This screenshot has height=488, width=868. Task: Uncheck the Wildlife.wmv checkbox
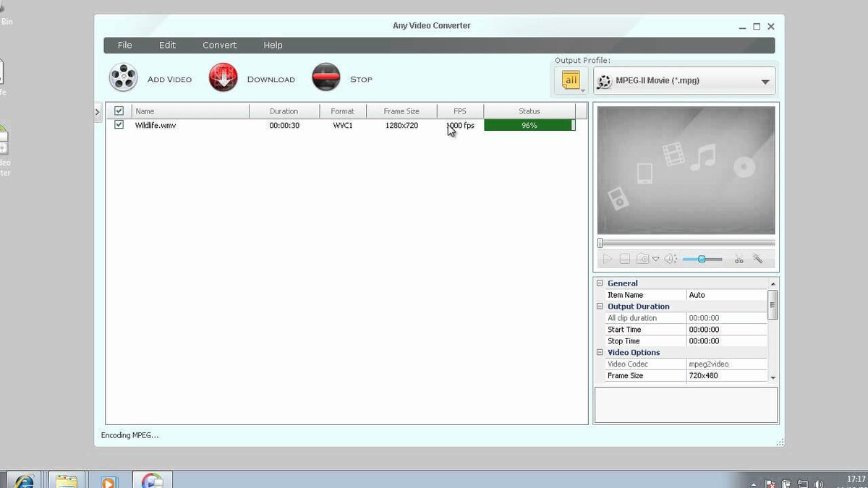pyautogui.click(x=119, y=124)
